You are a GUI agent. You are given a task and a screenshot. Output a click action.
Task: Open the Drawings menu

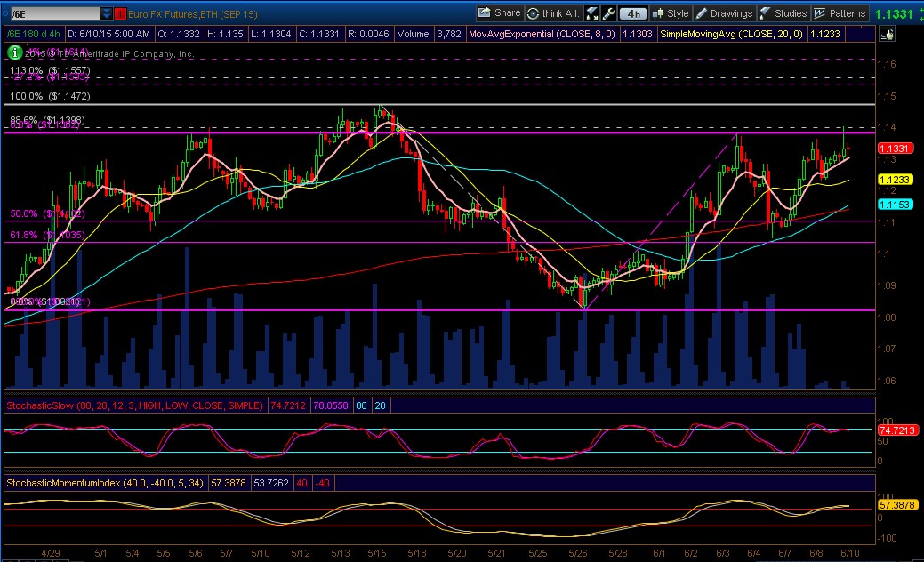(x=724, y=13)
